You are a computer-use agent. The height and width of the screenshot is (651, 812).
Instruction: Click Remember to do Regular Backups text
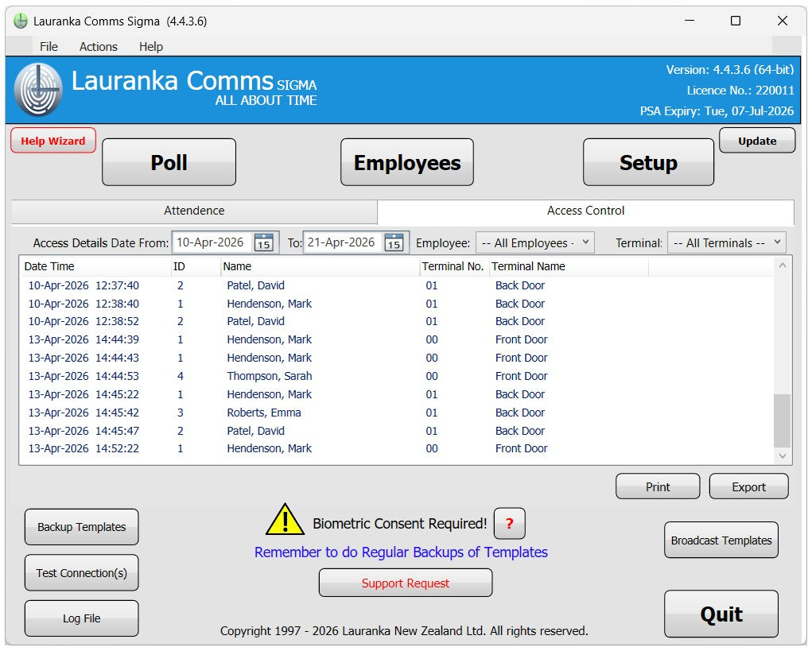401,552
